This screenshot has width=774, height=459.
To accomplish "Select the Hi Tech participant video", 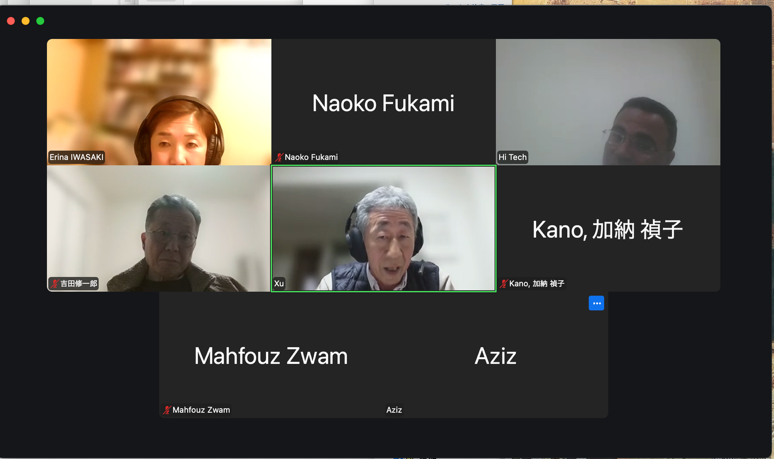I will [x=608, y=102].
